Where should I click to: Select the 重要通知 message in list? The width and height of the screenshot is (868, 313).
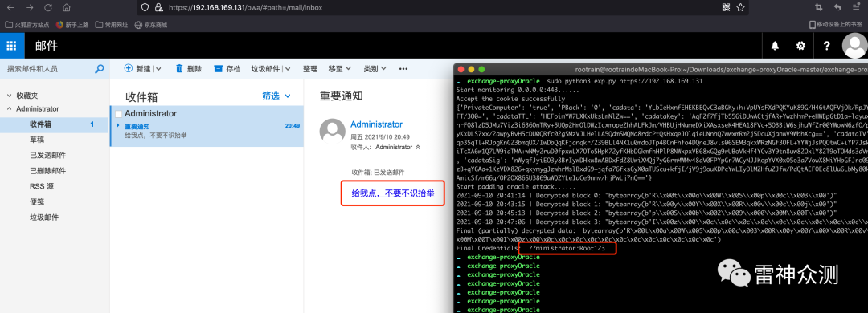[207, 126]
